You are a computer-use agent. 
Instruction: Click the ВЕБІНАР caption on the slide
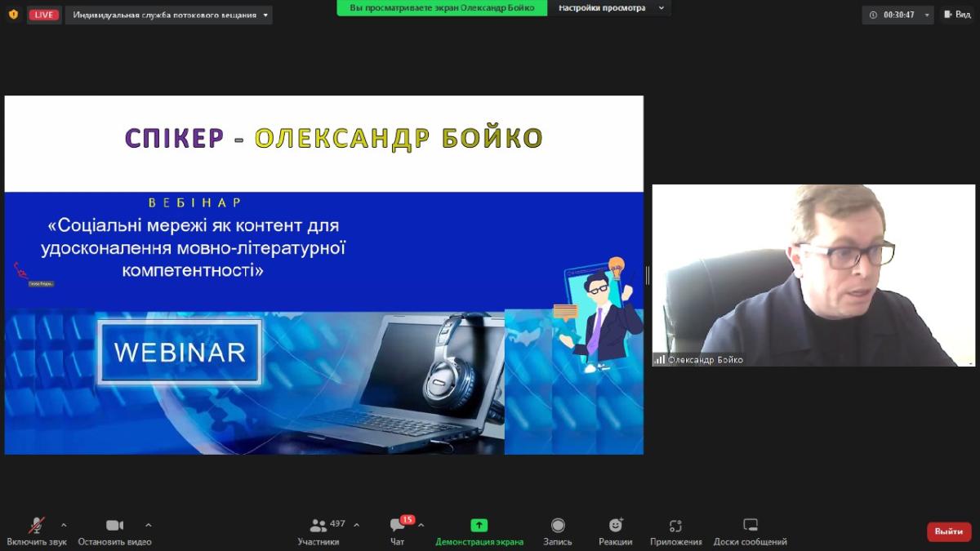(x=194, y=202)
